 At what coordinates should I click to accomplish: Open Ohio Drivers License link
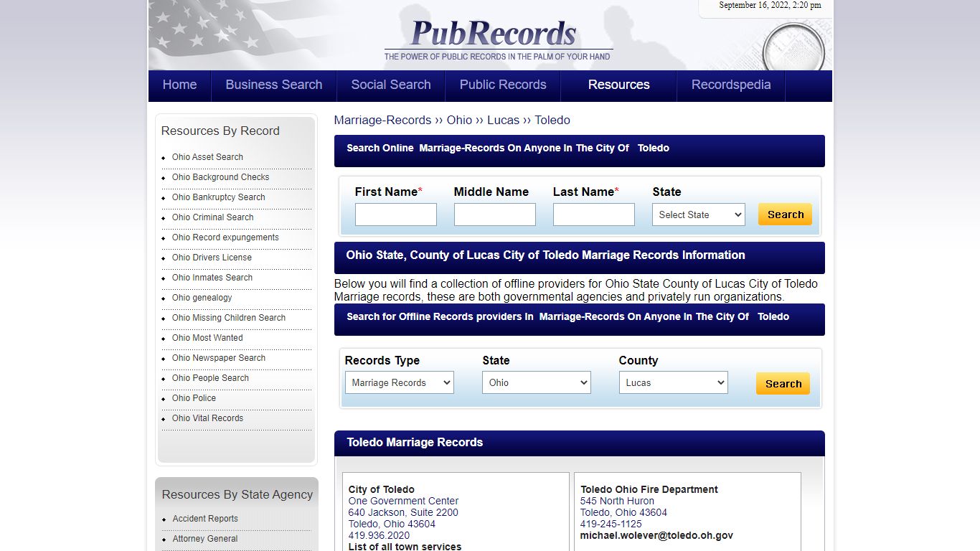coord(212,258)
